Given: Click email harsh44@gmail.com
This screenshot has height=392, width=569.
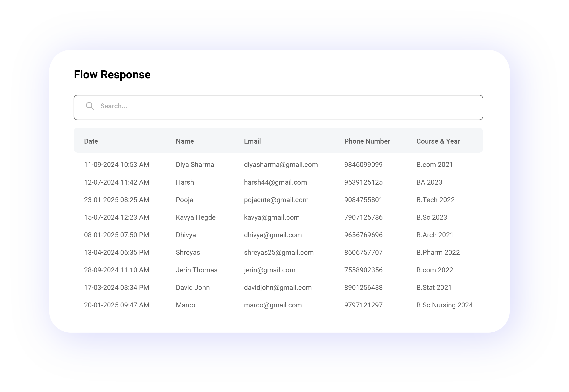Looking at the screenshot, I should (x=275, y=182).
